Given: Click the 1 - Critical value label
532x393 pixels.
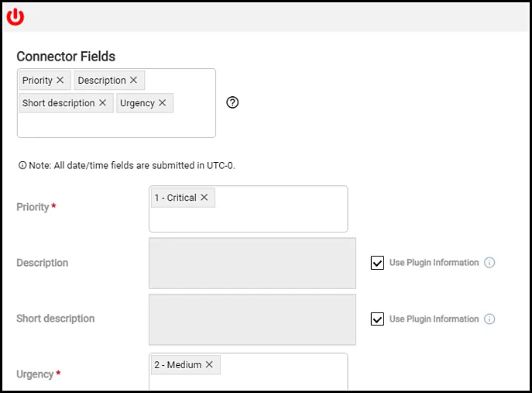Looking at the screenshot, I should (176, 198).
